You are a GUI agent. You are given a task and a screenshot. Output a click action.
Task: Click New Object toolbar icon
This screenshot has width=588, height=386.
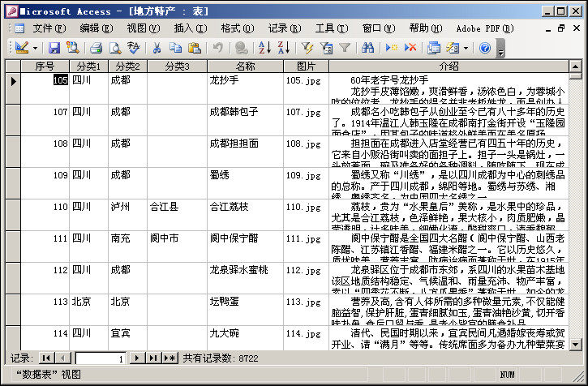(453, 48)
